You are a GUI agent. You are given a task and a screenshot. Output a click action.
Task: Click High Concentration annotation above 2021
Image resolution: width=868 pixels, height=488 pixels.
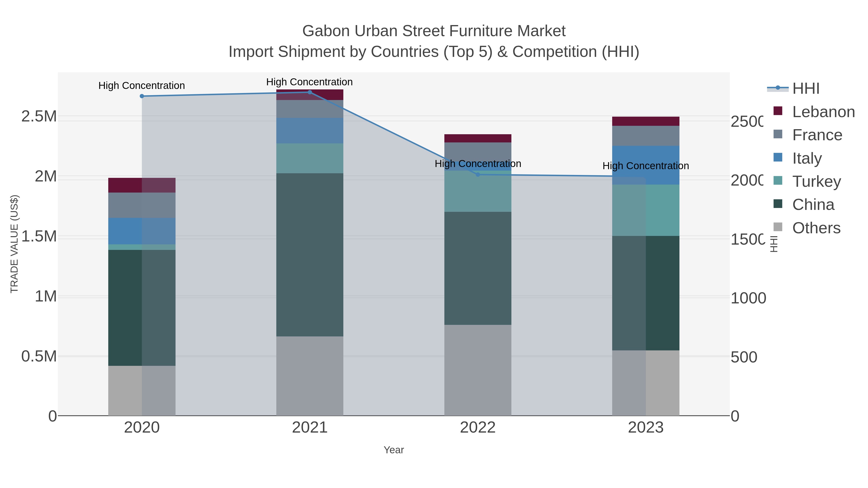[x=309, y=82]
